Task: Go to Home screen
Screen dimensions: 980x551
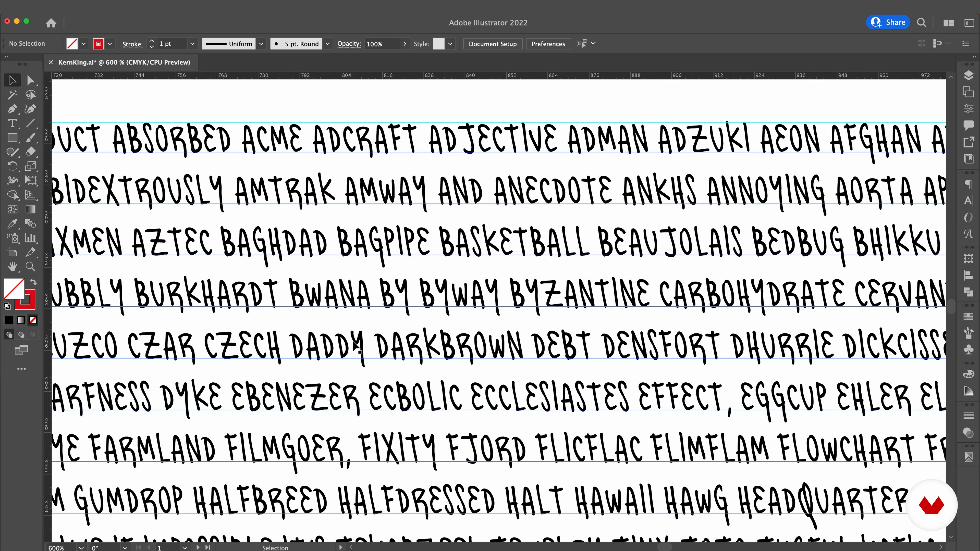Action: point(51,23)
